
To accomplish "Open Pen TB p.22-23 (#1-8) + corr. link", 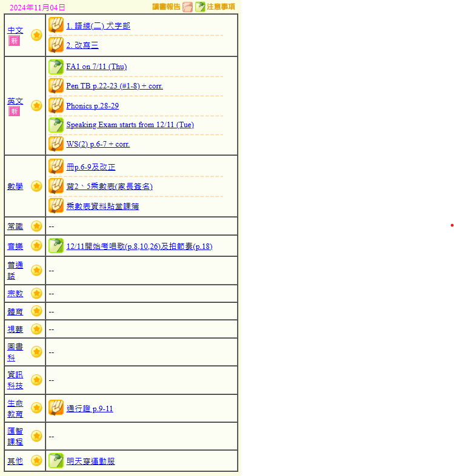I will 115,86.
